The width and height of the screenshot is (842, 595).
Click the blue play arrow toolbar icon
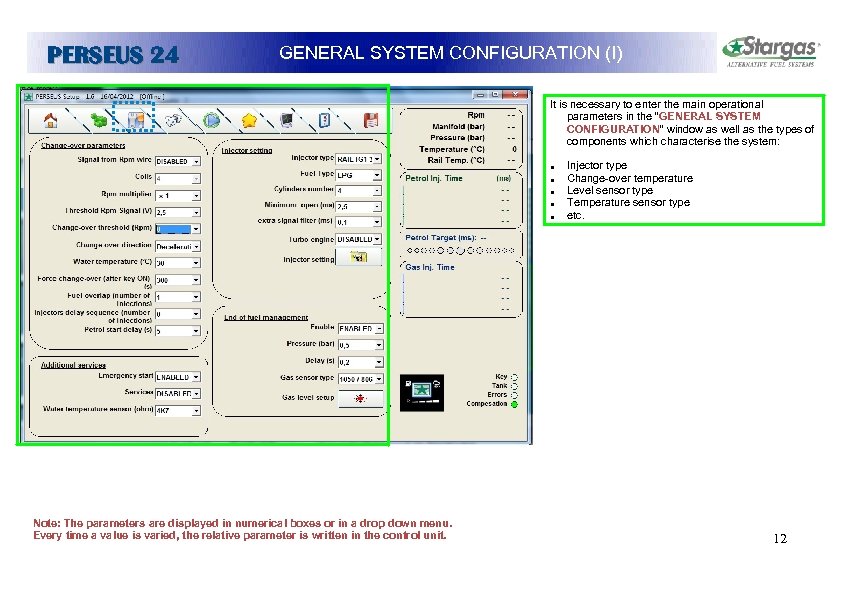(212, 120)
